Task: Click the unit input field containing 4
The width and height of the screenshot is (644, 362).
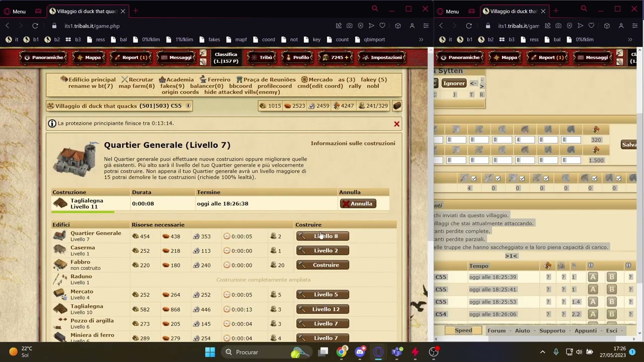Action: click(525, 140)
